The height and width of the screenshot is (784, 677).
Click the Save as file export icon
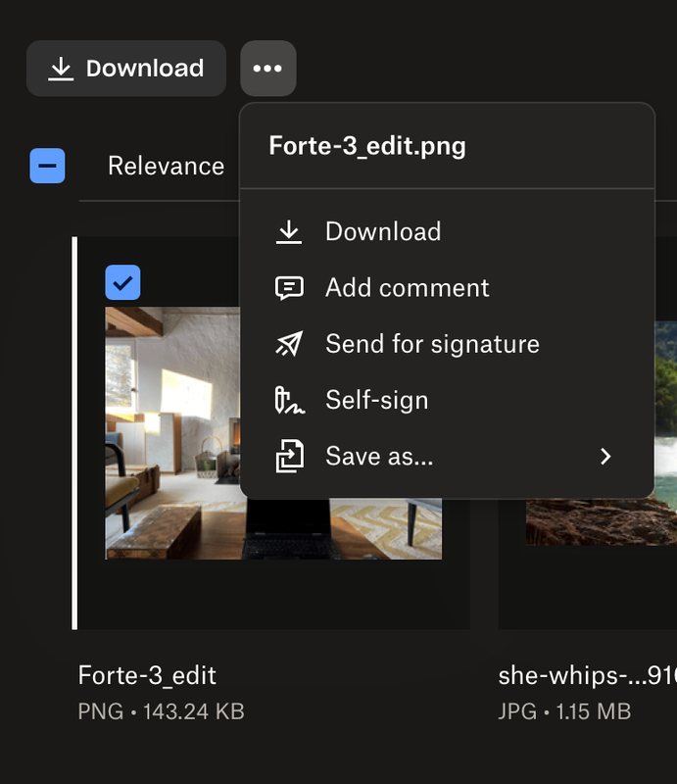coord(289,457)
